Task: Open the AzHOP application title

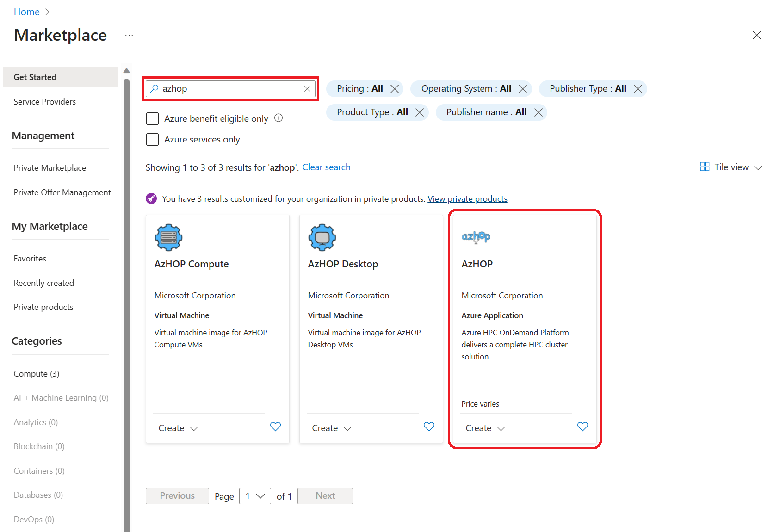Action: click(x=477, y=264)
